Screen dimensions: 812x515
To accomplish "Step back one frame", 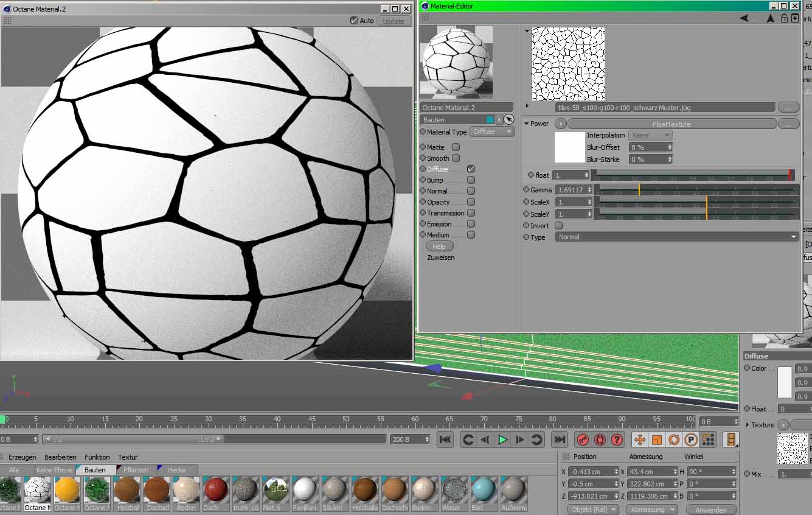I will 485,440.
